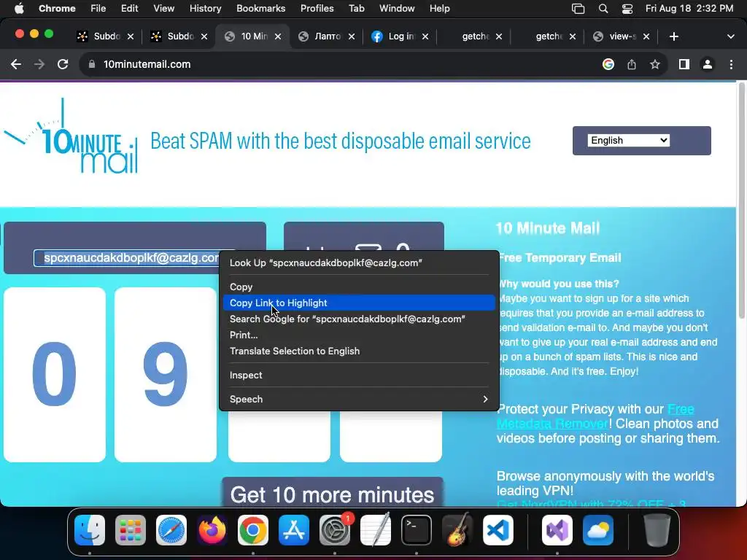The image size is (747, 560).
Task: Open the Weather app in Dock
Action: pos(598,530)
